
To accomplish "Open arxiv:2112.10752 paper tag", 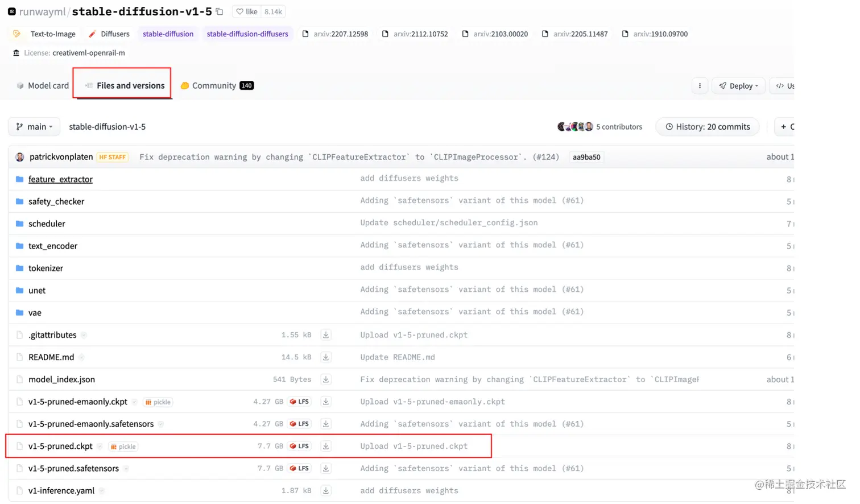I will pyautogui.click(x=415, y=34).
